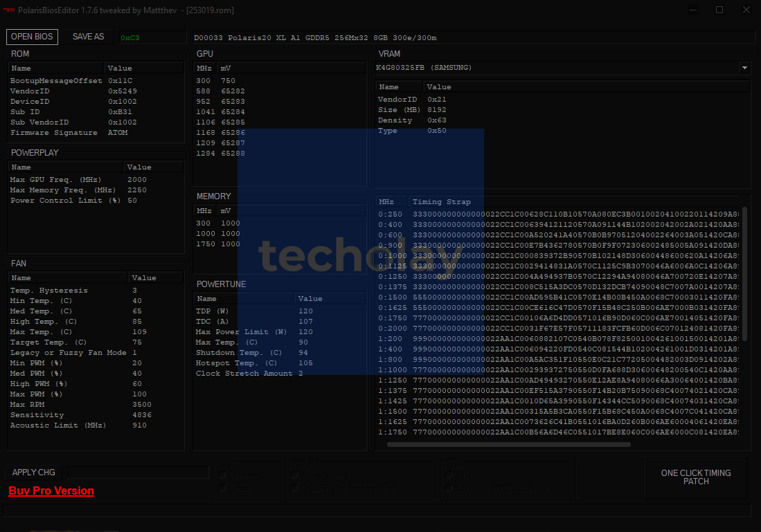Click the PowerTune Value column header
This screenshot has height=532, width=761.
(x=330, y=299)
